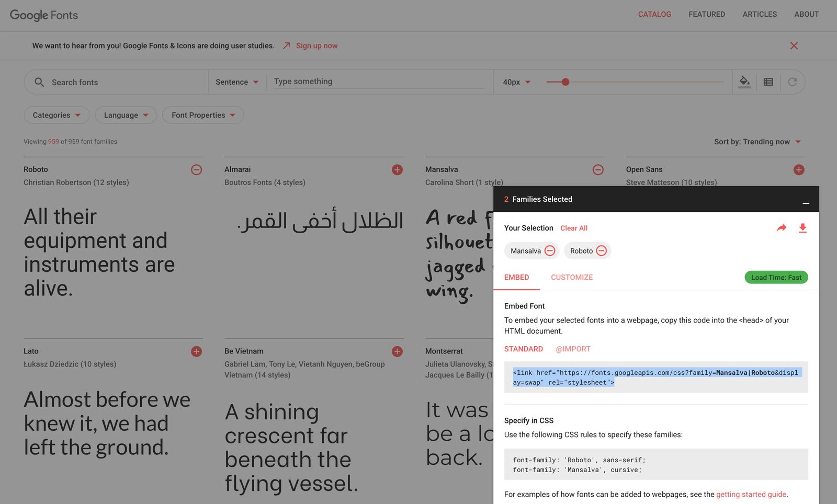Click the reset refresh icon

[x=792, y=82]
